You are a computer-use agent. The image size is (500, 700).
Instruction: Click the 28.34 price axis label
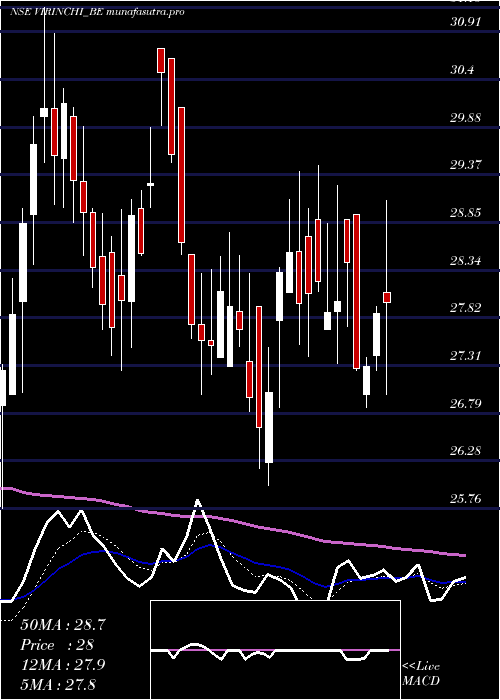pos(466,260)
